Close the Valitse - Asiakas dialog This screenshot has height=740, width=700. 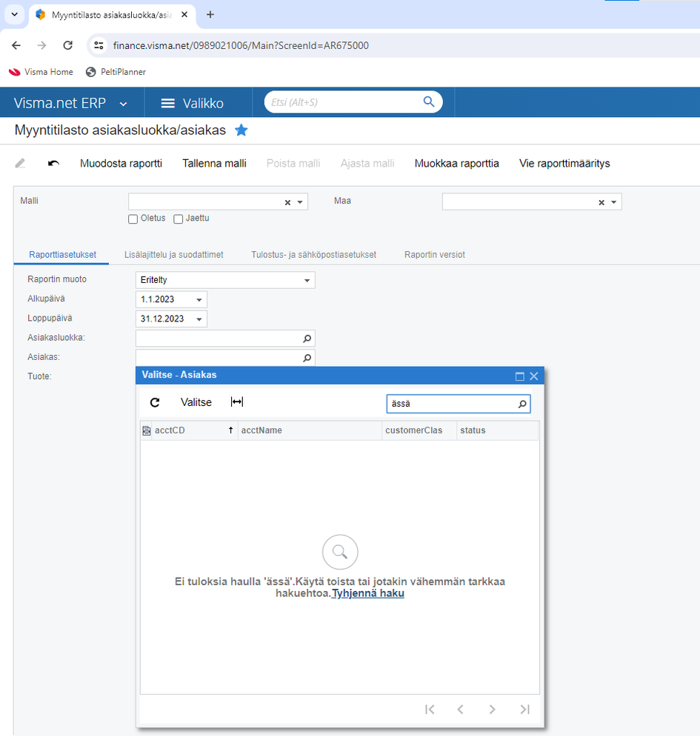(534, 376)
